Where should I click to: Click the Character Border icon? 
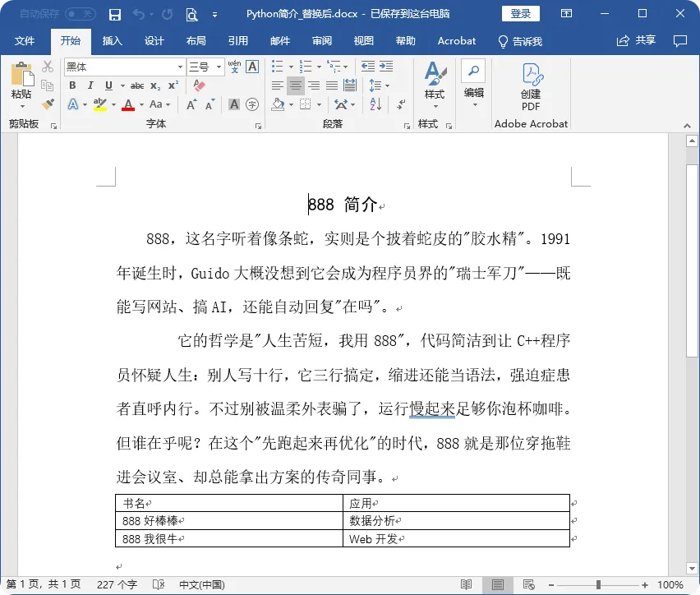[x=252, y=67]
